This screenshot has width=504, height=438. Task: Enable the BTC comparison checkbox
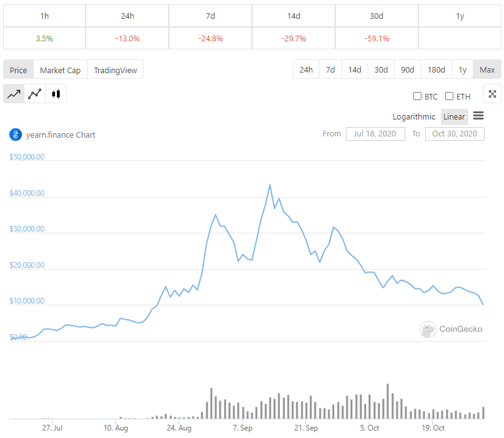pos(417,96)
